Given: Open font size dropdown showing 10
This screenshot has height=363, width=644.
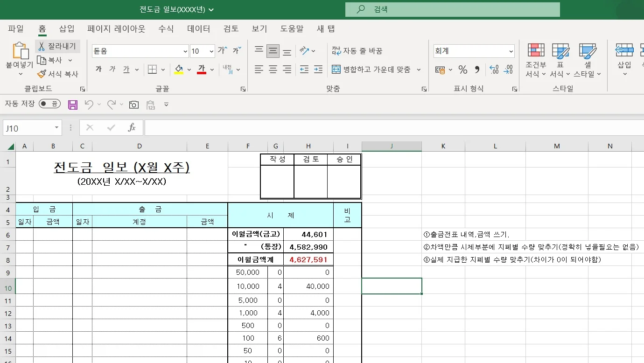Looking at the screenshot, I should click(x=211, y=51).
